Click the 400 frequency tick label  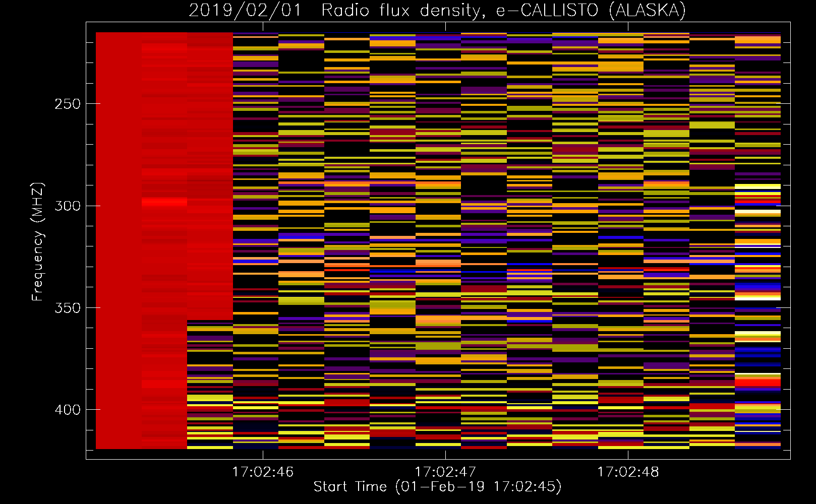68,410
